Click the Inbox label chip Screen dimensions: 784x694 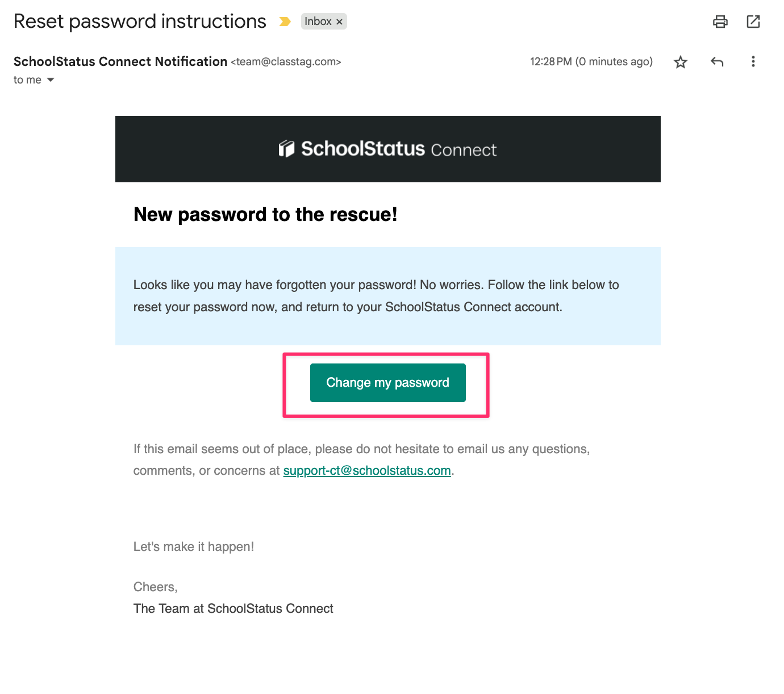[318, 22]
